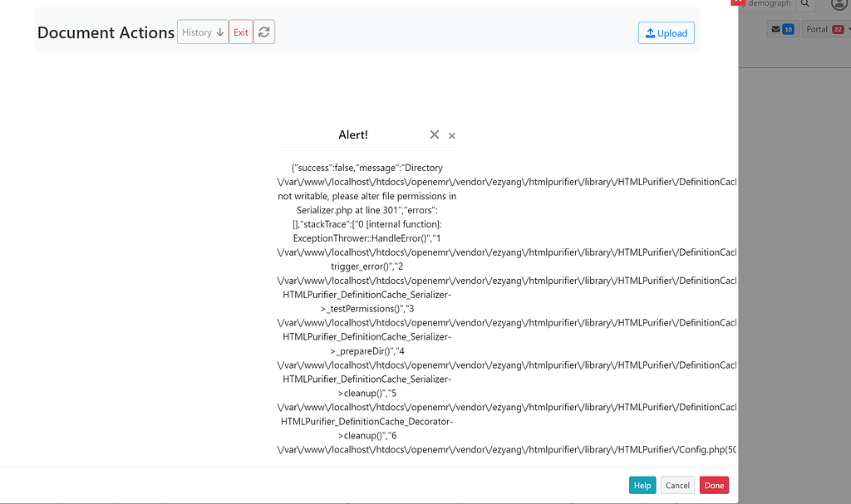Image resolution: width=851 pixels, height=504 pixels.
Task: Open messages via the envelope icon
Action: coord(775,28)
